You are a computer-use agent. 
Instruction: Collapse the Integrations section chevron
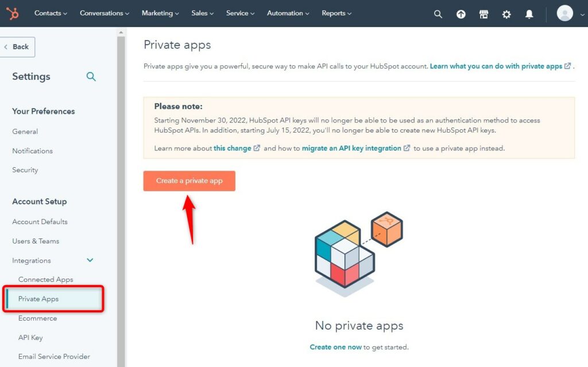(x=90, y=260)
